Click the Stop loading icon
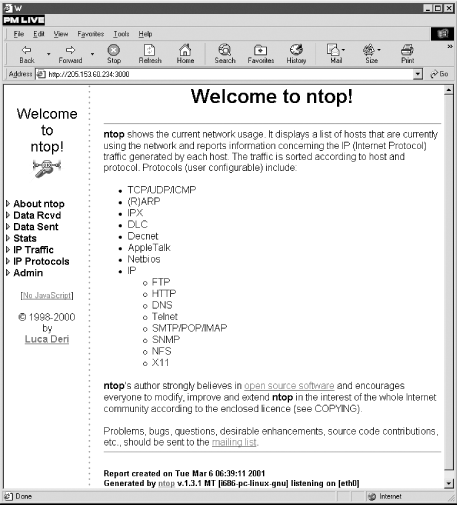 114,50
